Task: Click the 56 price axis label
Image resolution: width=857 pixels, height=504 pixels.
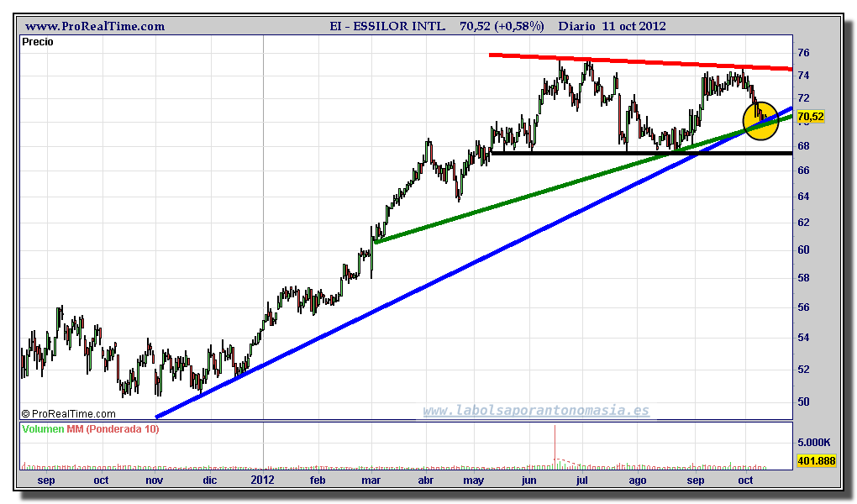Action: [803, 307]
